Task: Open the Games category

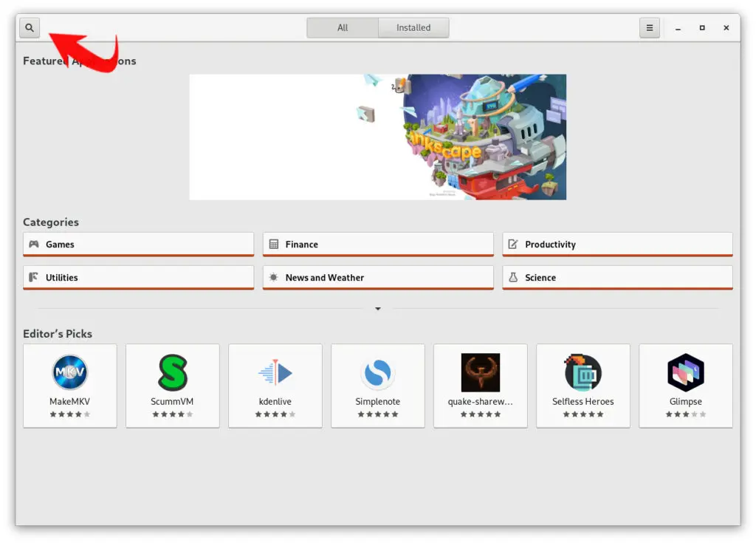Action: [138, 245]
